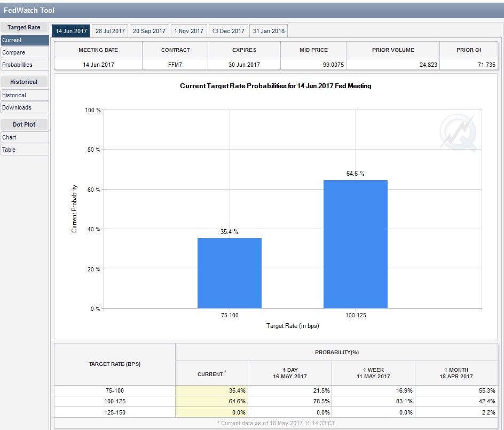Click the 100-125 blue probability bar
The image size is (504, 430).
point(356,245)
